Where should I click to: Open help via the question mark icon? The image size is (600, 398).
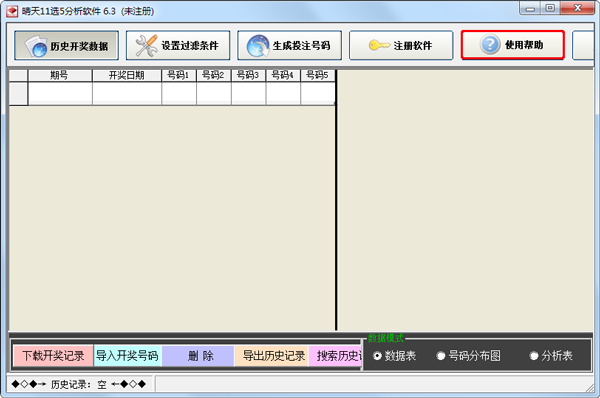[x=490, y=45]
